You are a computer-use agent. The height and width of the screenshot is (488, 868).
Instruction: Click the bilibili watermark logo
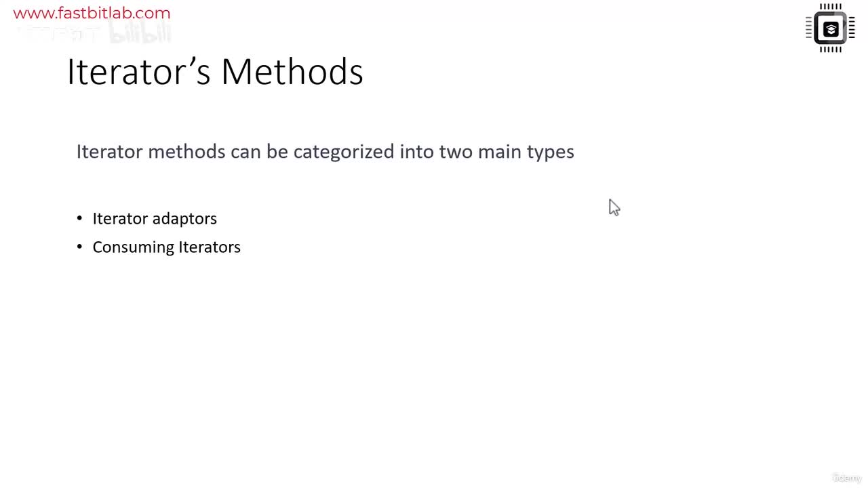pos(140,34)
